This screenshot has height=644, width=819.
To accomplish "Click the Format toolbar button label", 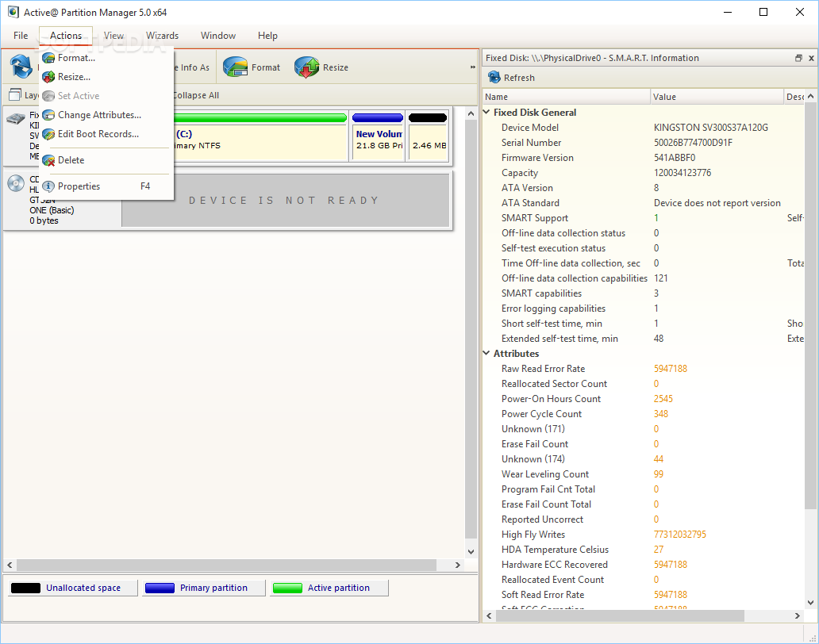I will point(265,67).
